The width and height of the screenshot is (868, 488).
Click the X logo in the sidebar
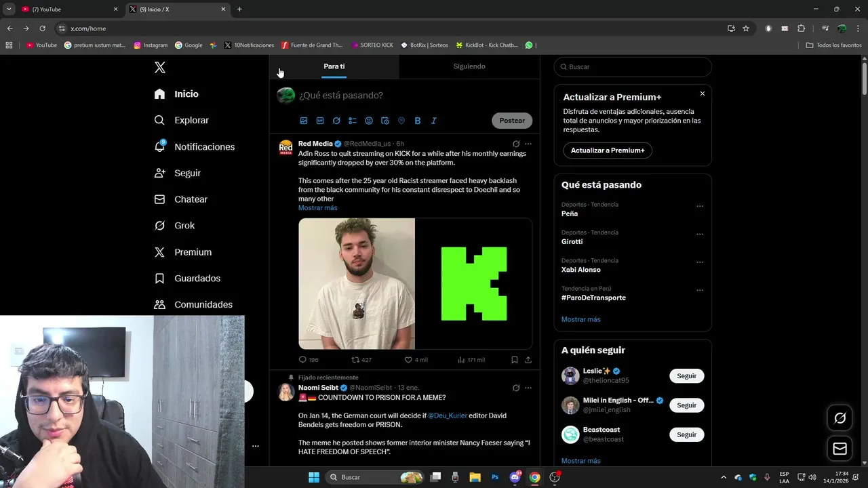[160, 67]
